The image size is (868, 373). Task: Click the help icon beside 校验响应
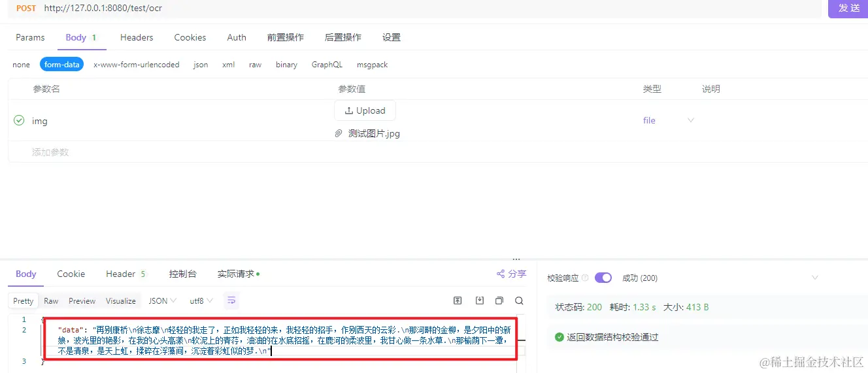(x=585, y=278)
